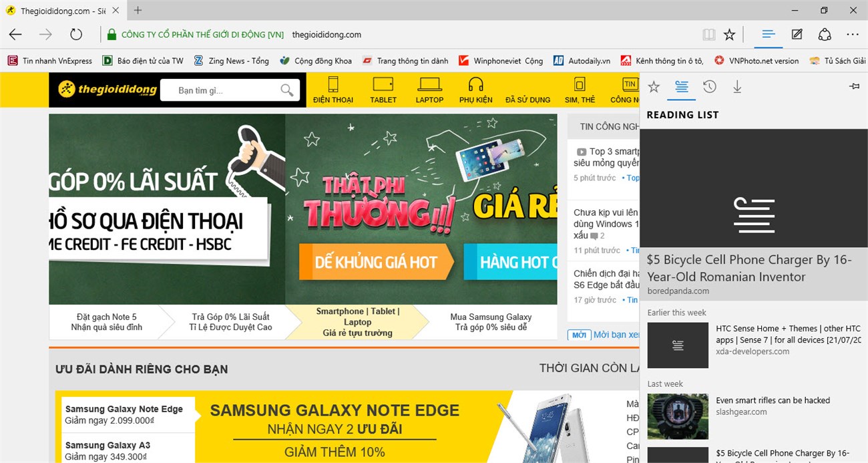Show History tab in Hub panel
The width and height of the screenshot is (868, 463).
click(710, 87)
